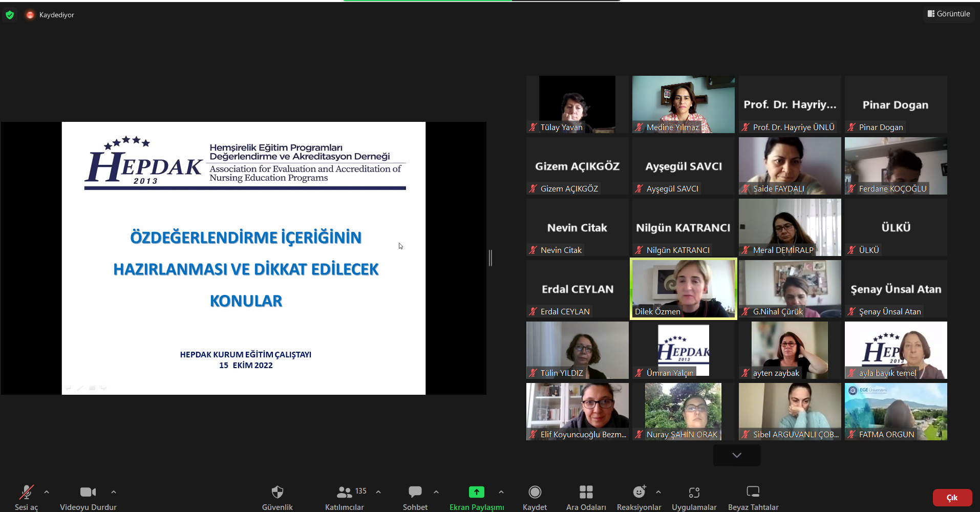Select Şenay Ünsal Atan tile
The height and width of the screenshot is (512, 980).
[x=896, y=289]
